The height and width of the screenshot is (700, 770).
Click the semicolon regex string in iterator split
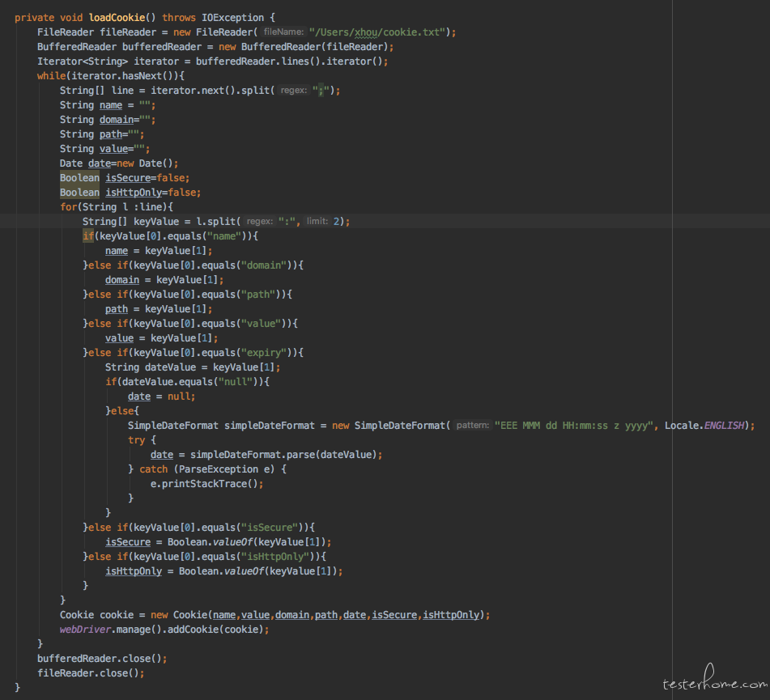(321, 91)
